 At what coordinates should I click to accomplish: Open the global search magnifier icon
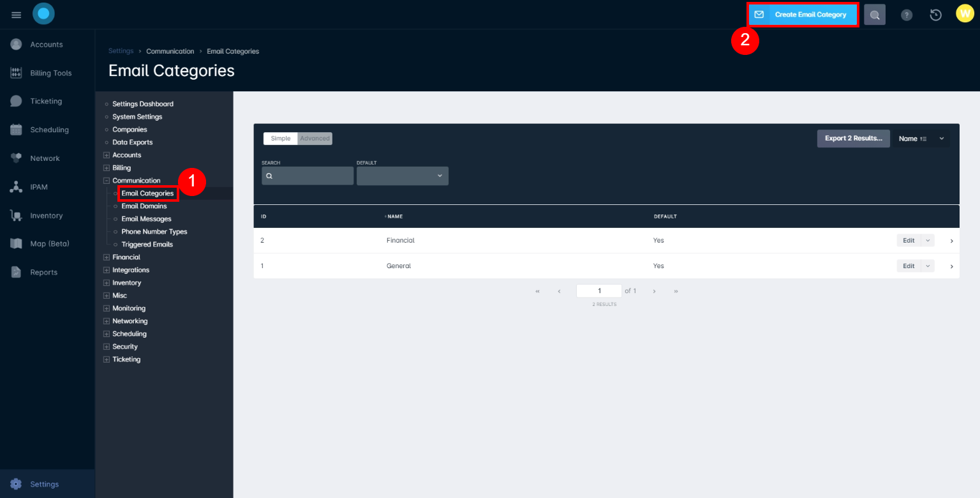click(x=874, y=14)
